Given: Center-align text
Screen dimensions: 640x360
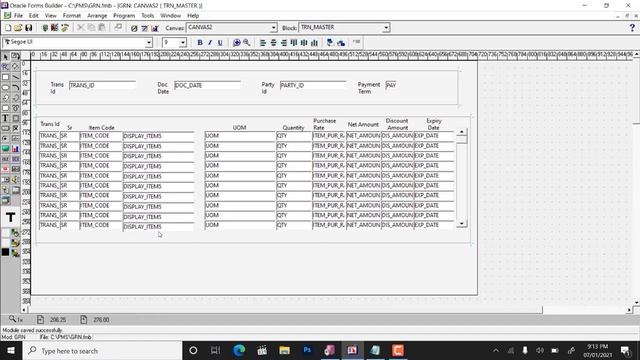Looking at the screenshot, I should point(273,42).
